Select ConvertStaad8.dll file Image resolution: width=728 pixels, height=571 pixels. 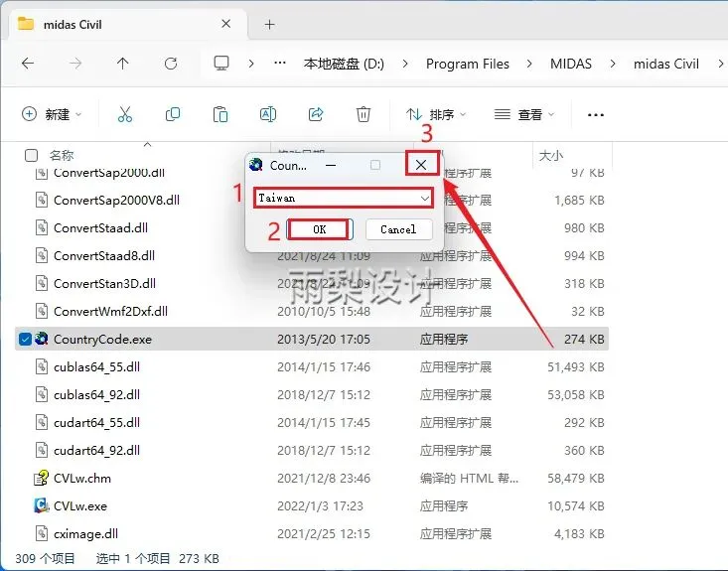104,256
